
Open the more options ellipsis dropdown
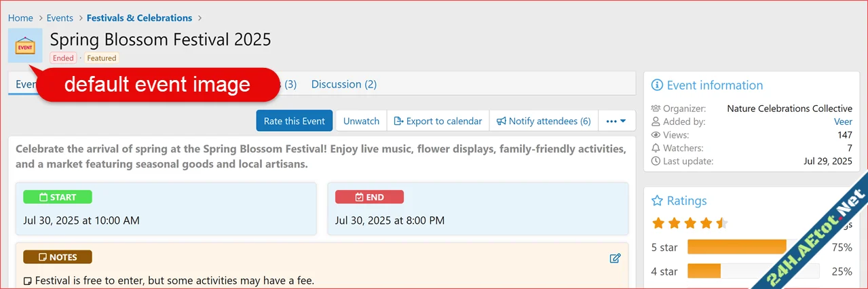coord(617,121)
